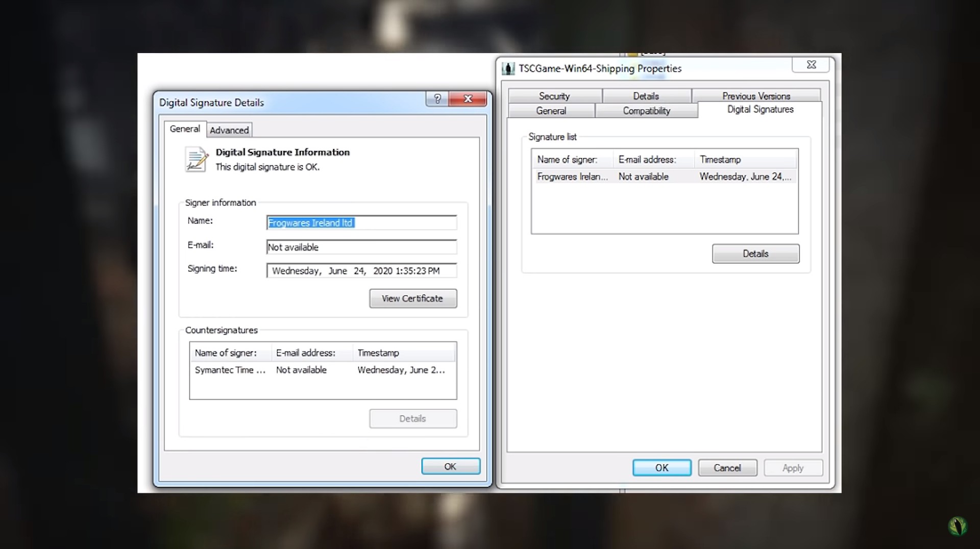Click the Signing time field
The width and height of the screenshot is (980, 549).
pyautogui.click(x=361, y=270)
